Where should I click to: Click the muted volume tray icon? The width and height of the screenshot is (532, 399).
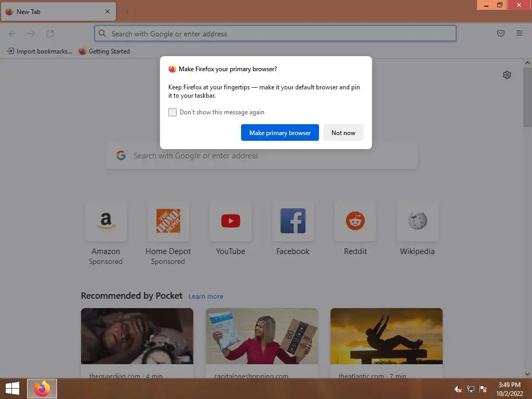click(458, 389)
